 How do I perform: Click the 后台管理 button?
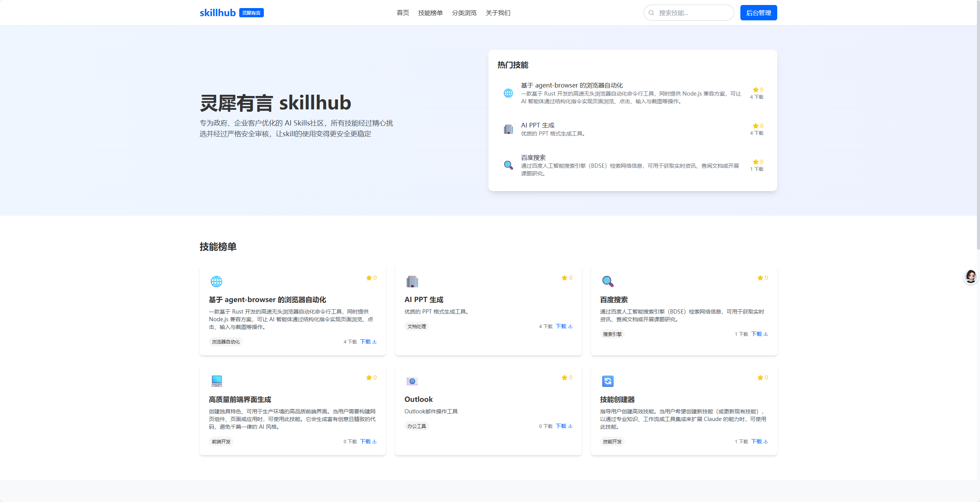click(758, 13)
